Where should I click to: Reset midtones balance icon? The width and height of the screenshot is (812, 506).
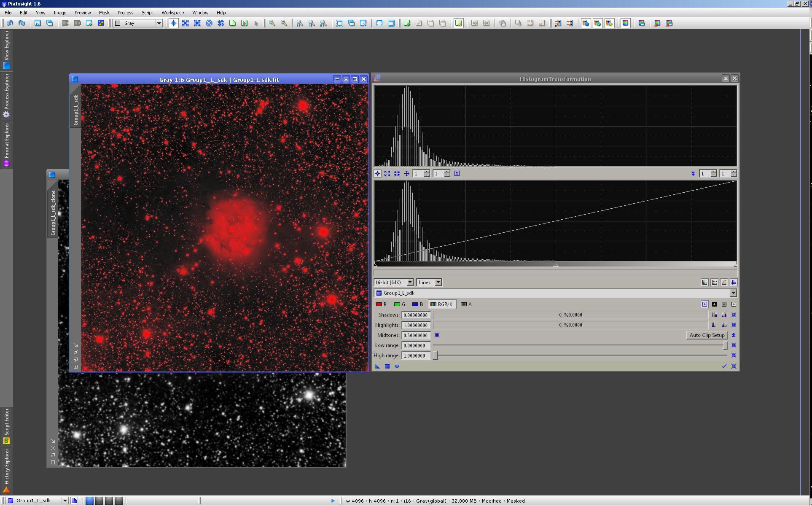tap(437, 335)
